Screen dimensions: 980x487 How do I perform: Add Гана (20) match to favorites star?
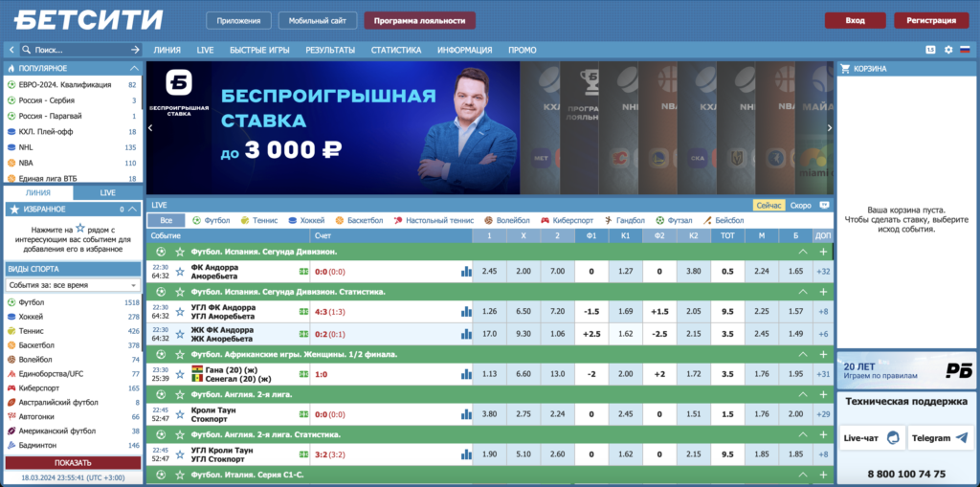pyautogui.click(x=180, y=374)
